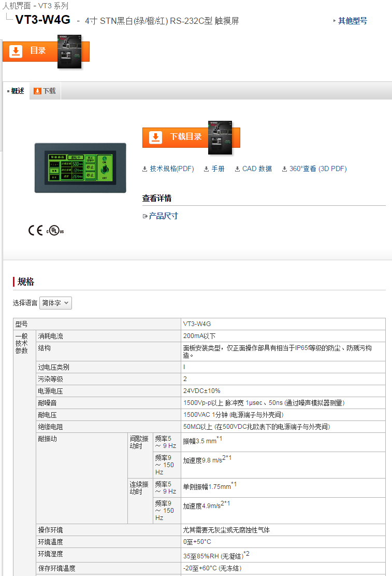Click the icon beside 360°查看 (3D PDF)
This screenshot has height=576, width=392.
285,169
